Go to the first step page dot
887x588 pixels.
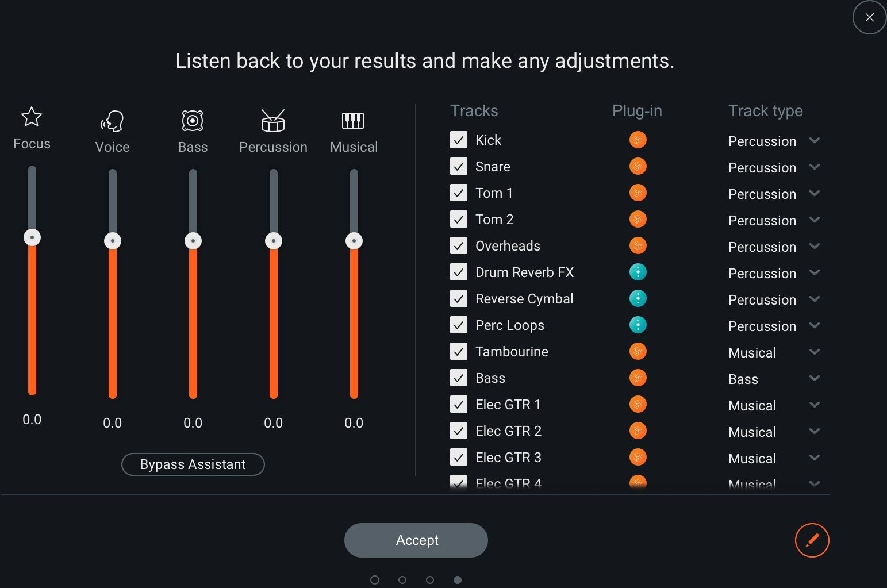pos(375,580)
